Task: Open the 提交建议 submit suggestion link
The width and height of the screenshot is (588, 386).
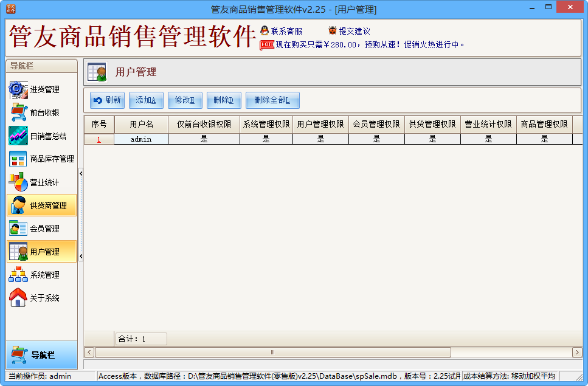Action: pos(350,31)
